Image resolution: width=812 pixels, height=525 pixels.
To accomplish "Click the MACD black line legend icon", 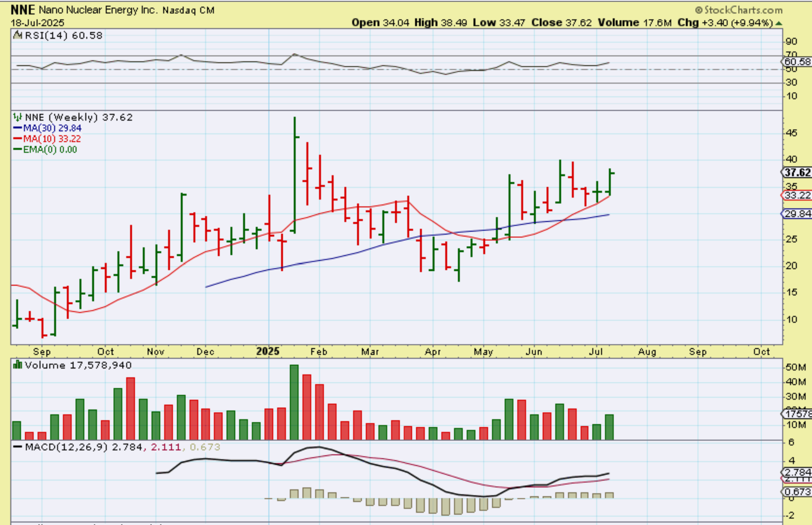I will point(18,447).
